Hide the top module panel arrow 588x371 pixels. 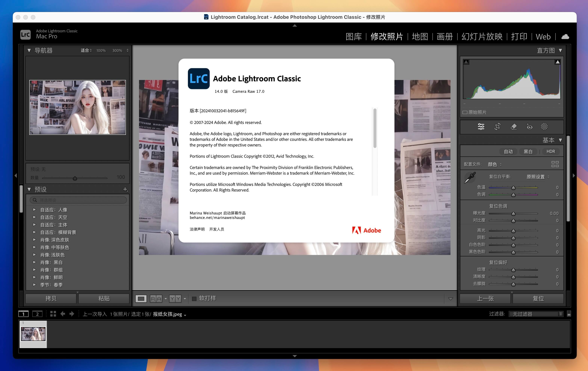295,25
